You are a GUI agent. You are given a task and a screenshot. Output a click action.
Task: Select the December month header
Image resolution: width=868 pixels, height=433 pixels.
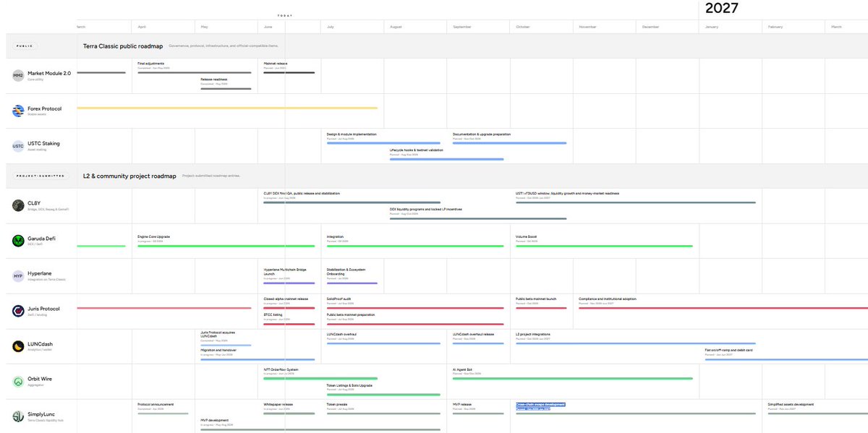pyautogui.click(x=650, y=27)
